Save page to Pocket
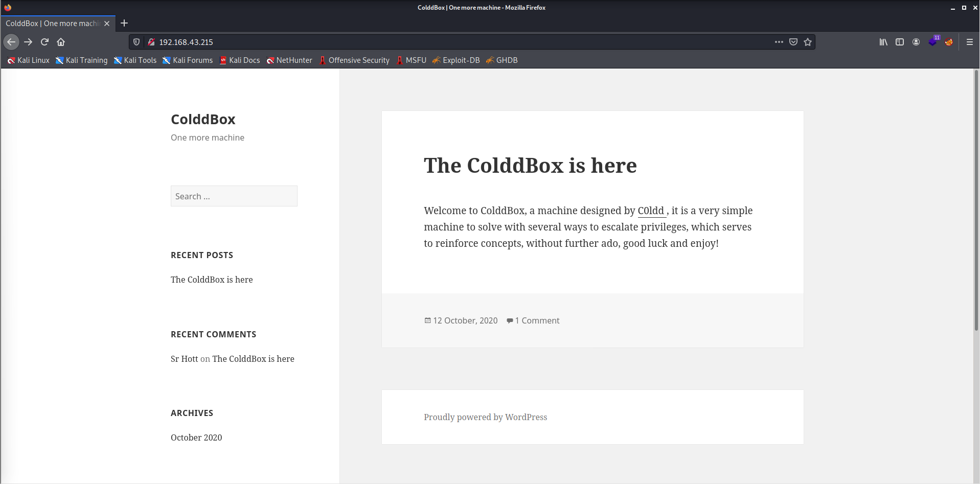The height and width of the screenshot is (484, 980). [793, 42]
